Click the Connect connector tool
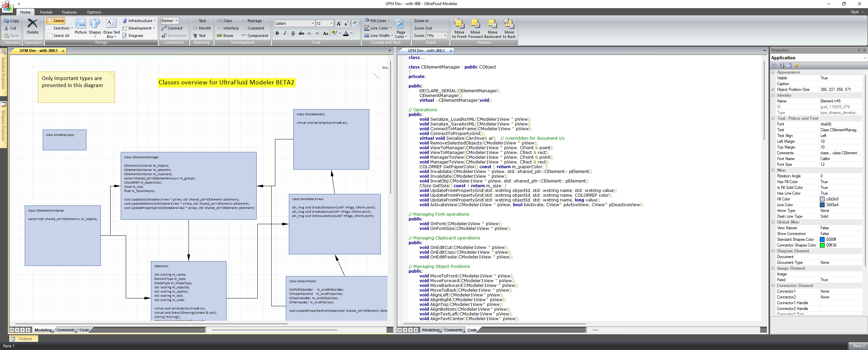Image resolution: width=868 pixels, height=350 pixels. click(x=173, y=28)
